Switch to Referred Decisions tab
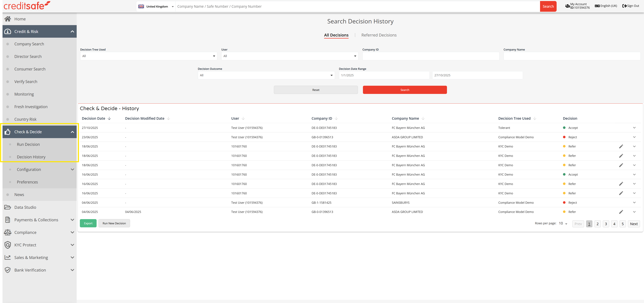Screen dimensions: 644x303 (379, 35)
